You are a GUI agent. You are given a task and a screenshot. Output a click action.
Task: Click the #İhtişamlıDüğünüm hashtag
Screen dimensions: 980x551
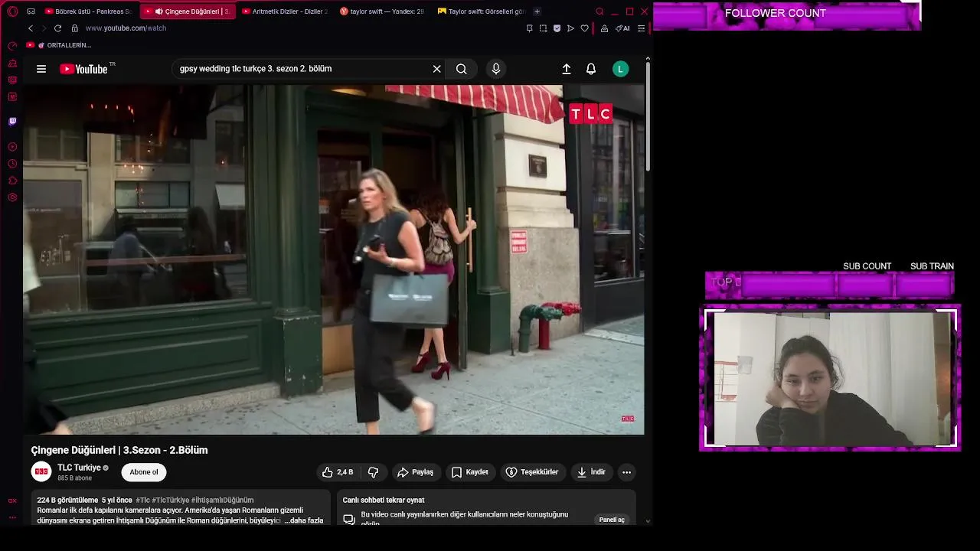pyautogui.click(x=222, y=500)
